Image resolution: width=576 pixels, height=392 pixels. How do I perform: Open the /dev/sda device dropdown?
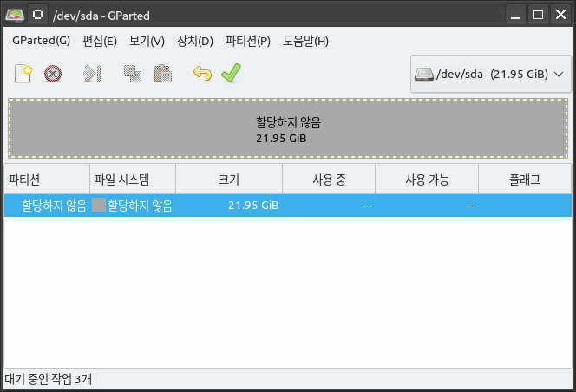coord(490,74)
